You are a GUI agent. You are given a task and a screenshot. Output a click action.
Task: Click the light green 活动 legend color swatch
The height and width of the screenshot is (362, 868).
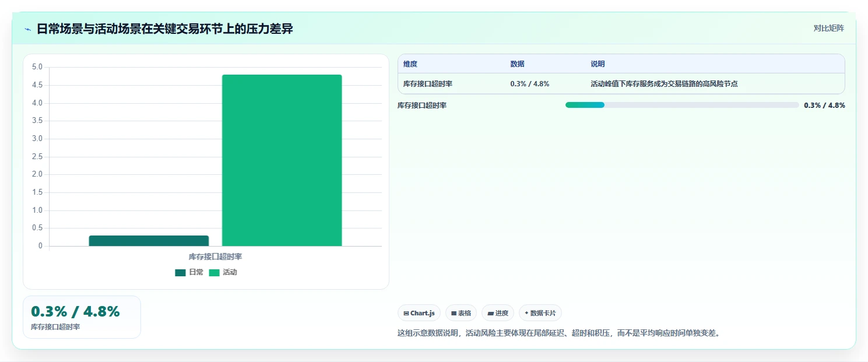[214, 273]
